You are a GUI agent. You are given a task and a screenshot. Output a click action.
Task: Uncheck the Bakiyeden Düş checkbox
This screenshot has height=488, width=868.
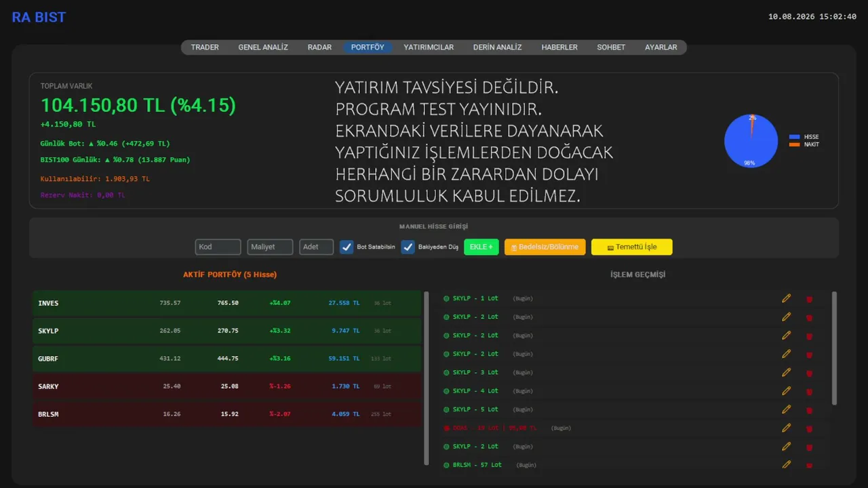pos(408,247)
